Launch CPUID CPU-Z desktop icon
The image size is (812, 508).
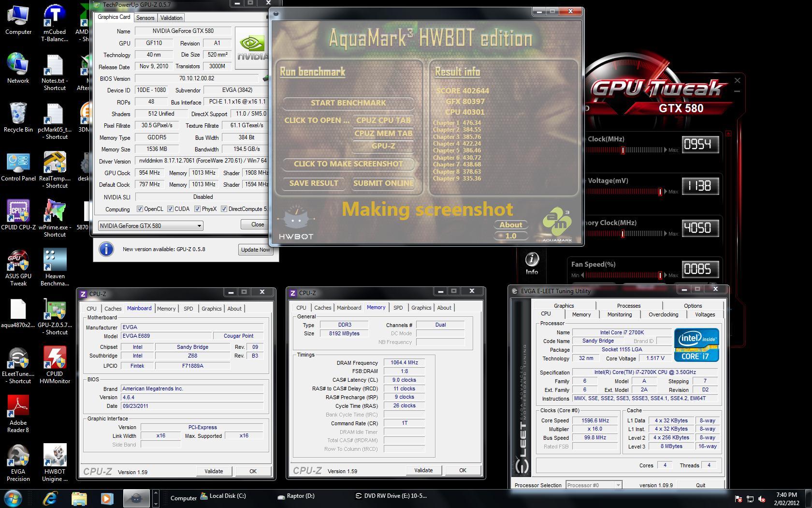18,215
